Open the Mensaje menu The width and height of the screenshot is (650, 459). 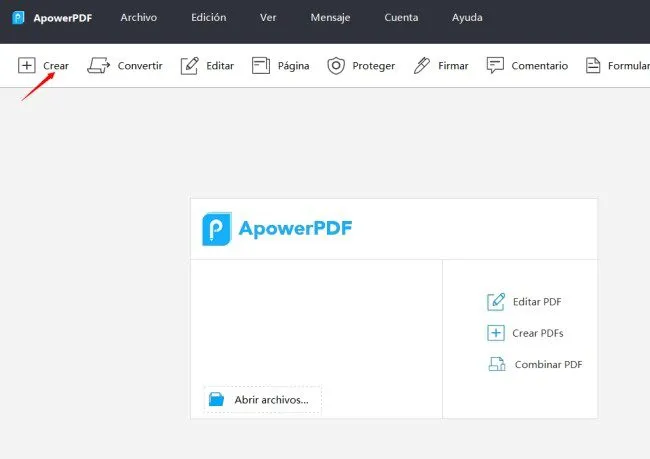pyautogui.click(x=330, y=17)
